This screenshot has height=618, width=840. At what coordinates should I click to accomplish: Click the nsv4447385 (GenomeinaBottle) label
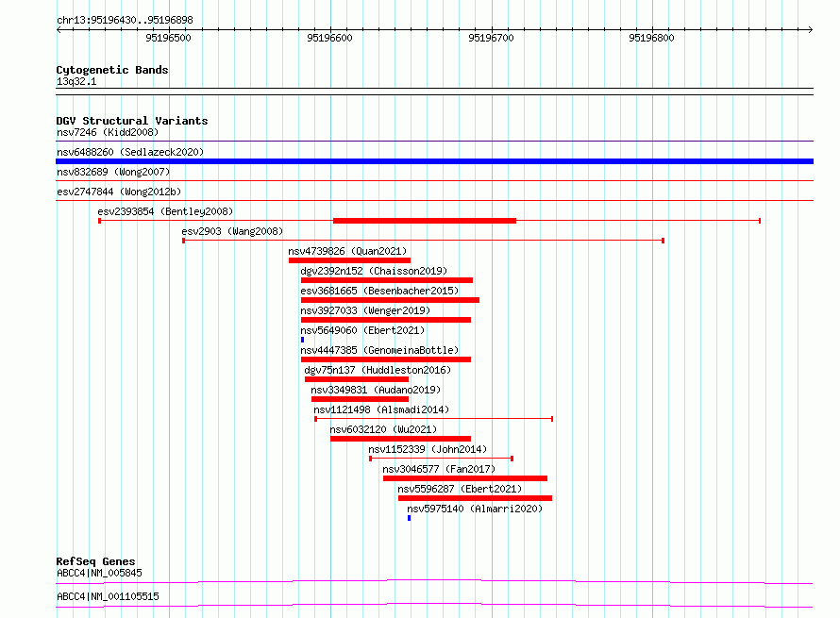point(379,350)
